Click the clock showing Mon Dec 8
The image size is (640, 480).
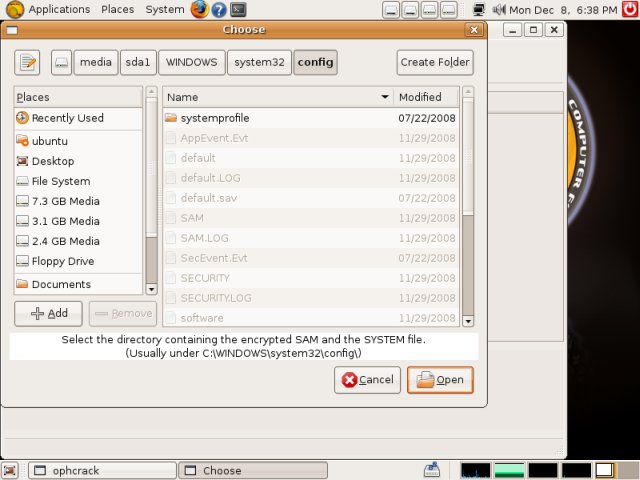pos(563,10)
